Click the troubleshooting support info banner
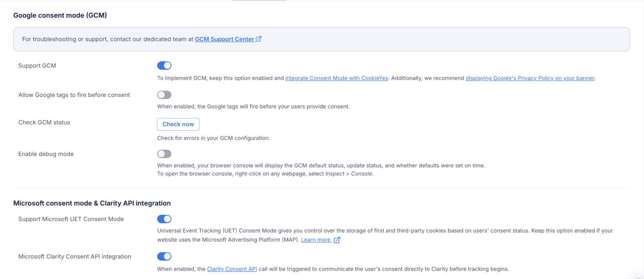The image size is (644, 279). tap(322, 39)
